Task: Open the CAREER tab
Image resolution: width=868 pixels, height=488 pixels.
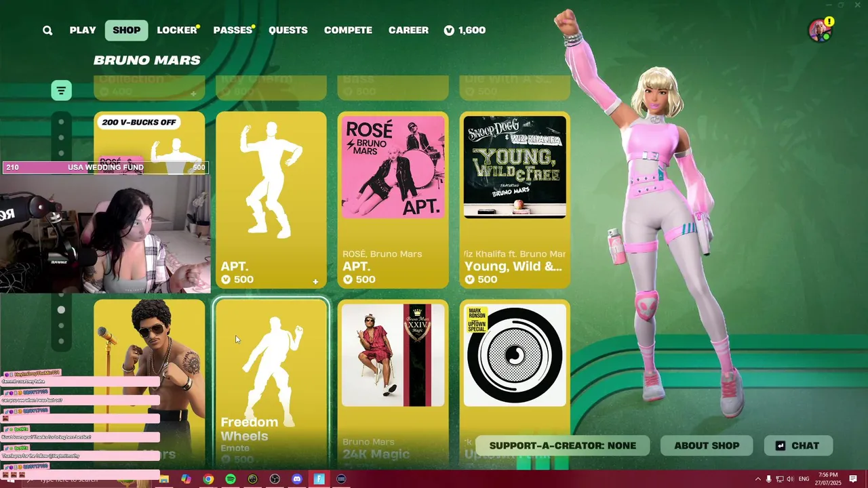Action: (x=408, y=30)
